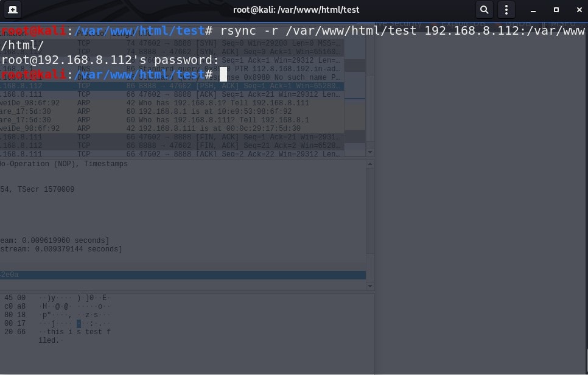This screenshot has height=375, width=588.
Task: Click the hex bytes '45 00' in the bytes pane
Action: point(15,298)
